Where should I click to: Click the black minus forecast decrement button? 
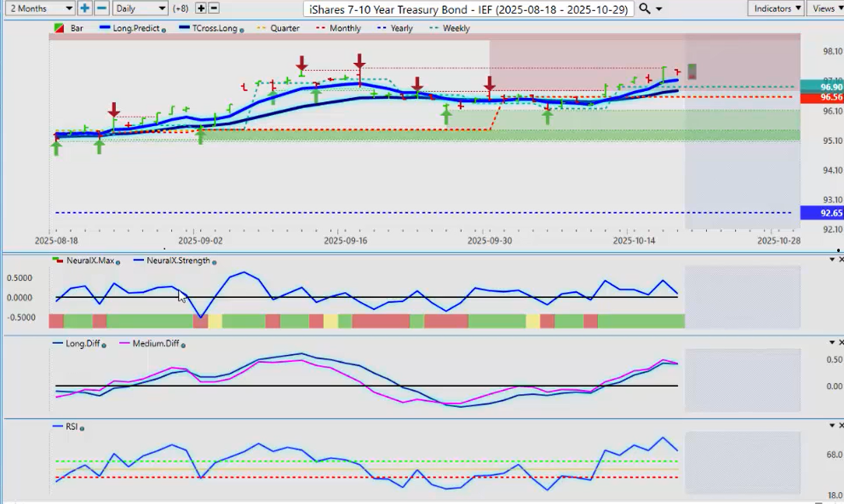tap(214, 8)
